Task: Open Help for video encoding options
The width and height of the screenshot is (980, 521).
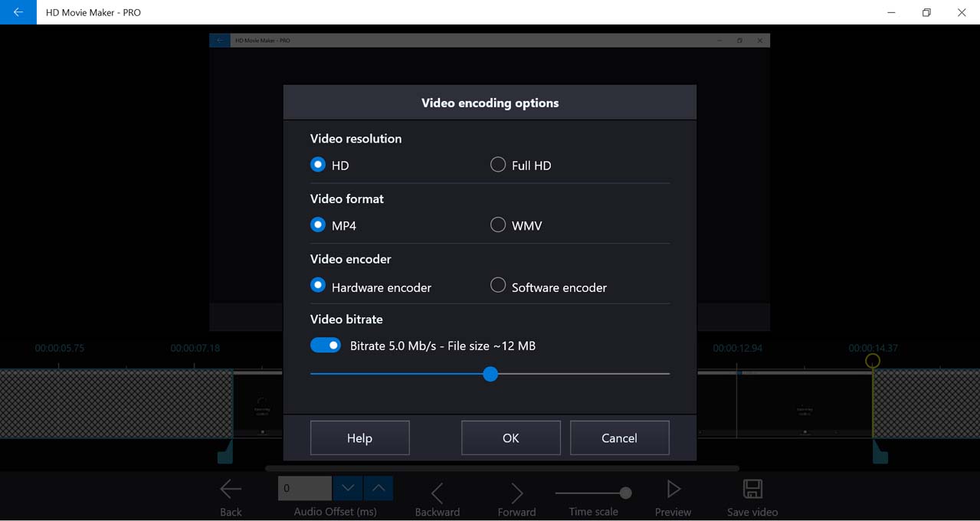Action: point(359,438)
